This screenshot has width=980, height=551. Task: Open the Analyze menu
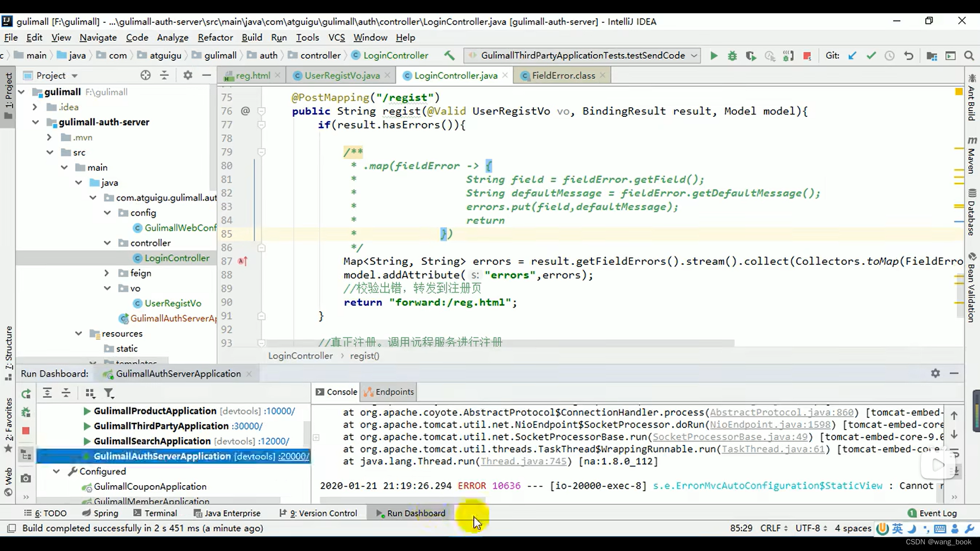[x=173, y=37]
